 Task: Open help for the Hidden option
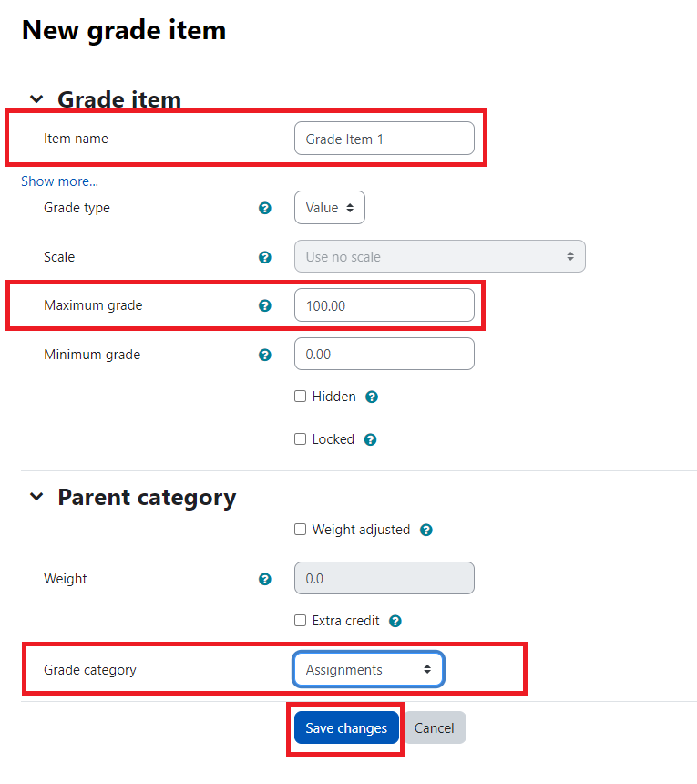(371, 397)
